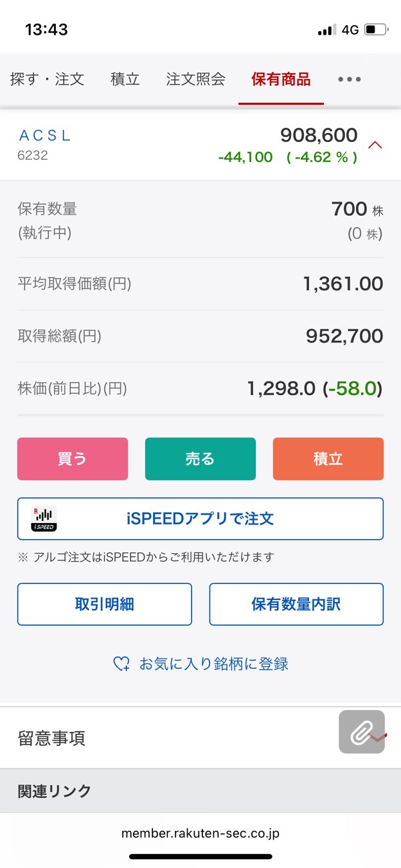Tap the cellular signal strength icon
The height and width of the screenshot is (868, 401).
tap(326, 30)
